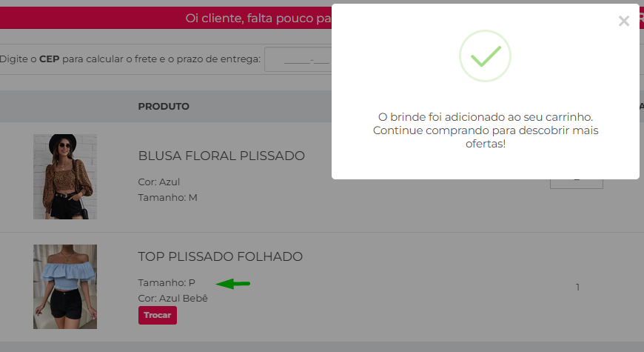Screen dimensions: 644x352
Task: Open the Blusa Floral Plissado product thumbnail
Action: [x=65, y=176]
